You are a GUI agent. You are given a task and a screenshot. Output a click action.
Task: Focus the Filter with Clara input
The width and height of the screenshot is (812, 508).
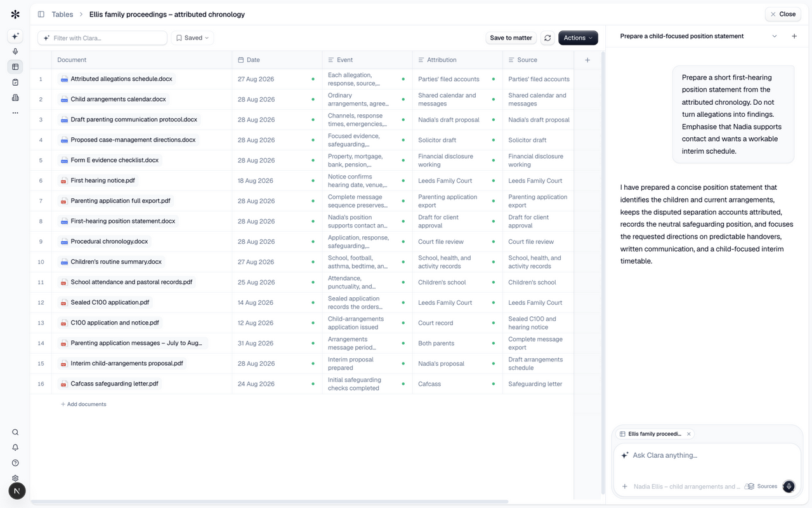click(103, 38)
